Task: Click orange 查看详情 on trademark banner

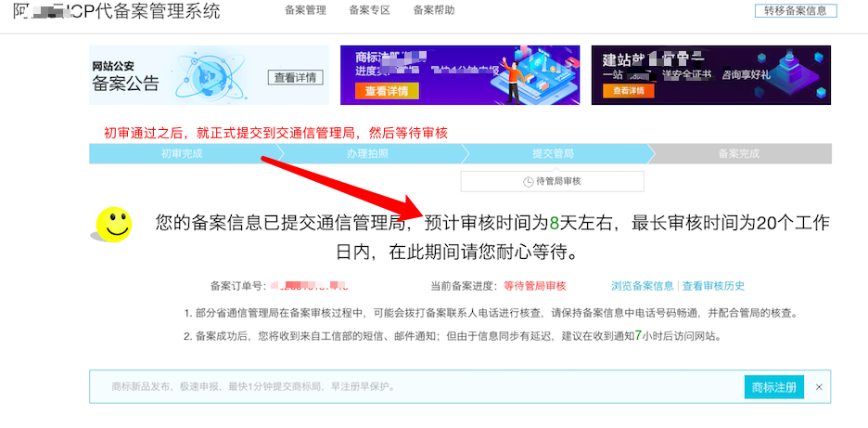Action: 387,91
